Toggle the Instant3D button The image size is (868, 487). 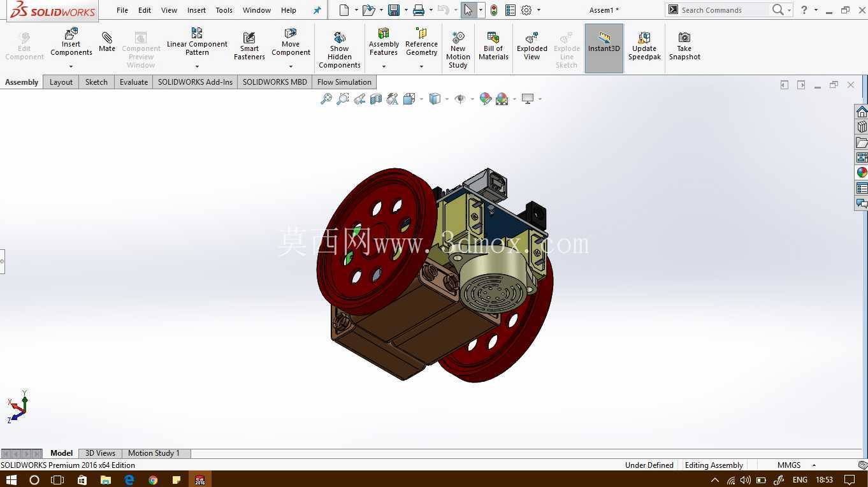(x=604, y=48)
